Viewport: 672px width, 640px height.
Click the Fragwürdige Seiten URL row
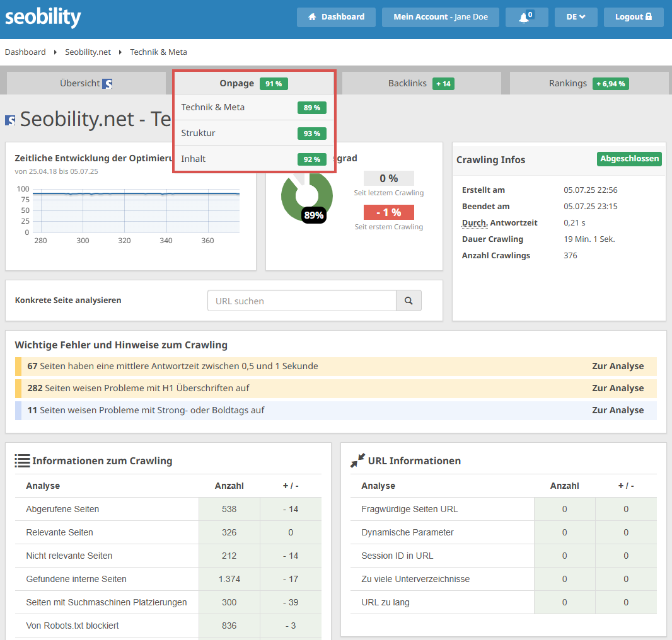[x=504, y=509]
